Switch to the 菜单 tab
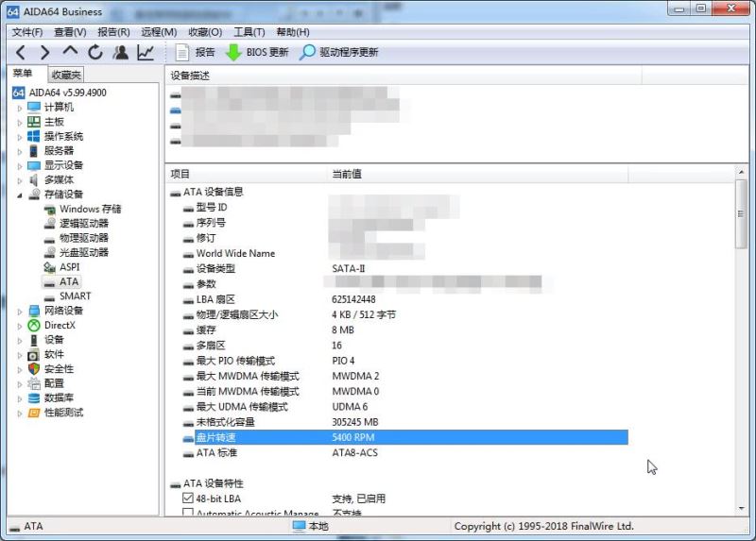The width and height of the screenshot is (756, 541). pos(23,73)
